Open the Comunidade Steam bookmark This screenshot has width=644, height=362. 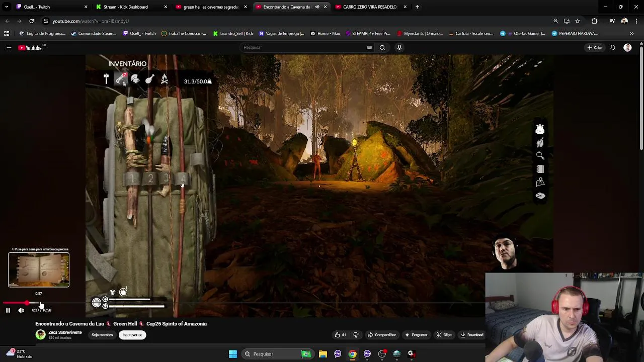tap(94, 34)
